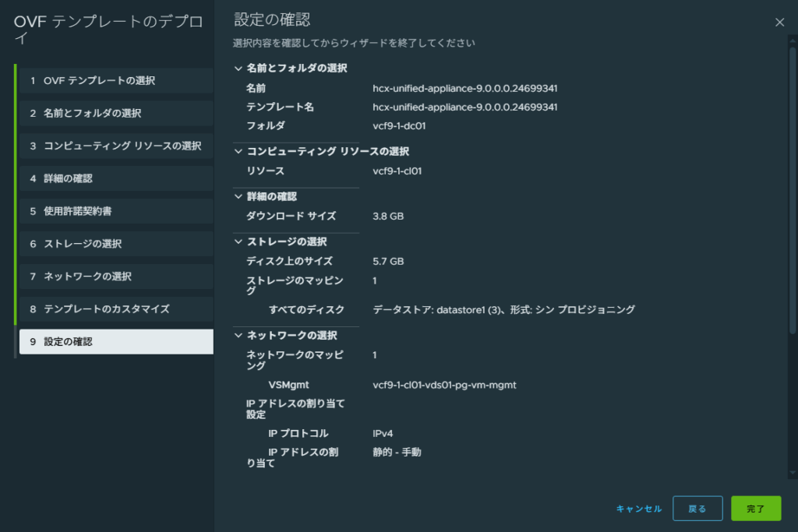Close the OVF deploy wizard with X
Screen dimensions: 798x532
click(779, 23)
